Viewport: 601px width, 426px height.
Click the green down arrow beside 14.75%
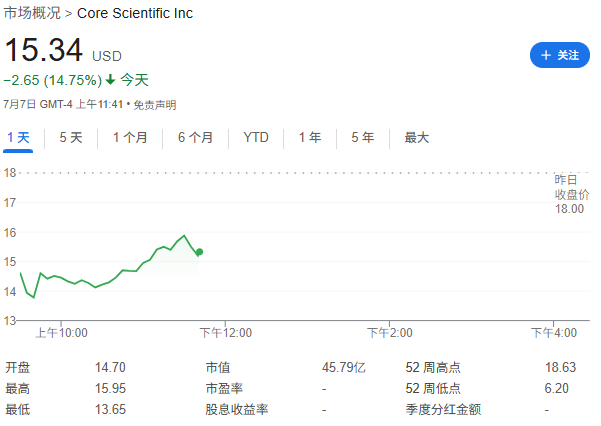pyautogui.click(x=110, y=80)
